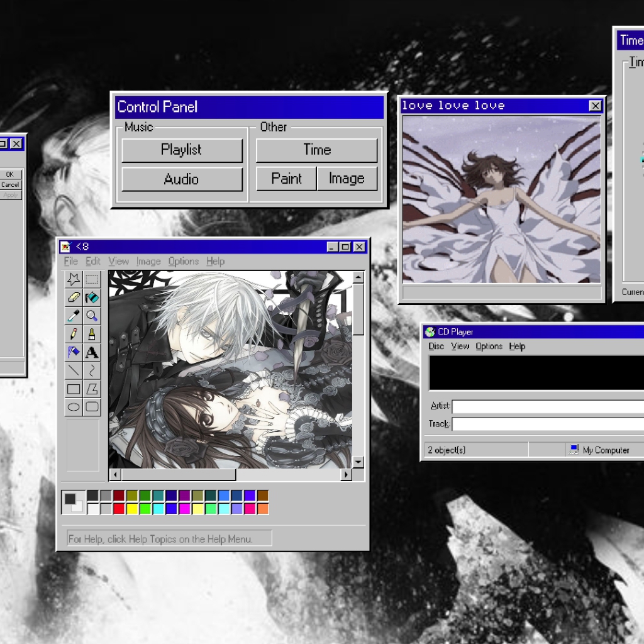Pick the yellow color swatch
Image resolution: width=644 pixels, height=644 pixels.
[132, 509]
